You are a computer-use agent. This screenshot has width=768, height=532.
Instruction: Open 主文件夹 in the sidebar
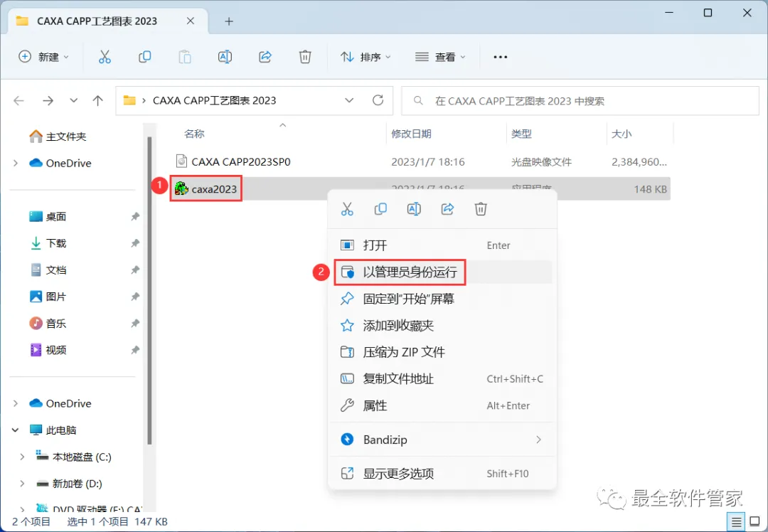coord(58,136)
